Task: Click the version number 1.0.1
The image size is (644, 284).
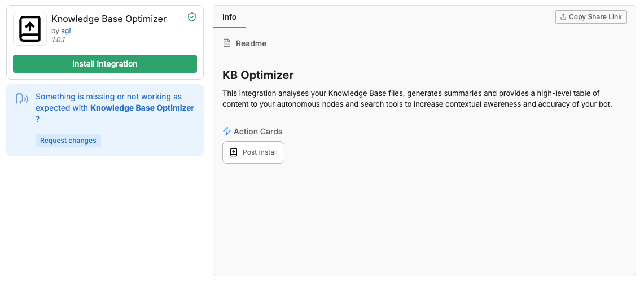Action: pos(58,40)
